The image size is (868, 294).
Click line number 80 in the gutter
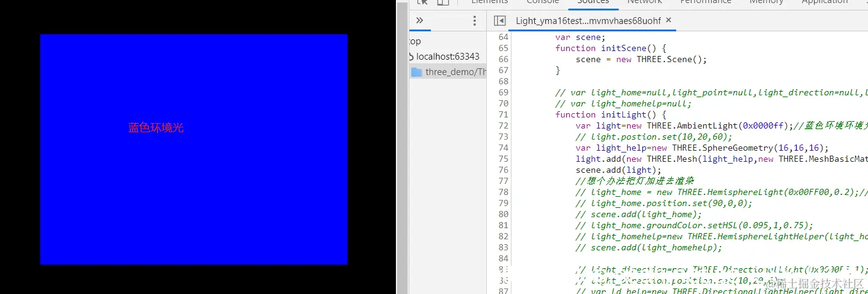pyautogui.click(x=503, y=214)
